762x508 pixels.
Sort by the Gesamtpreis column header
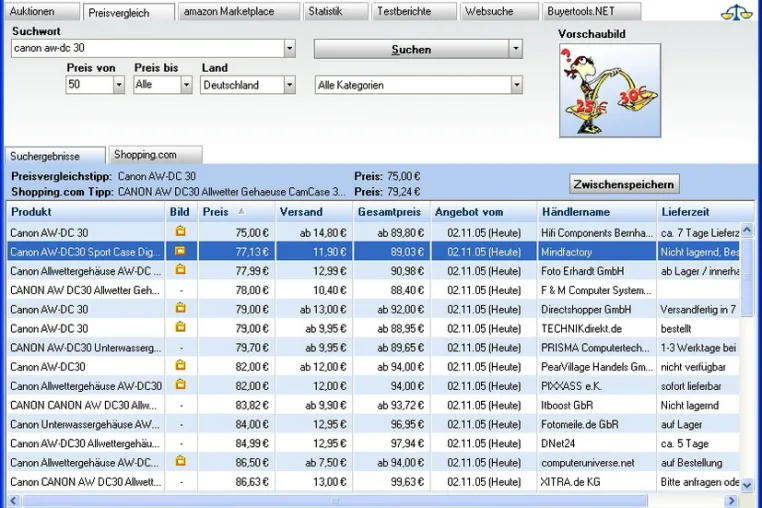point(392,211)
